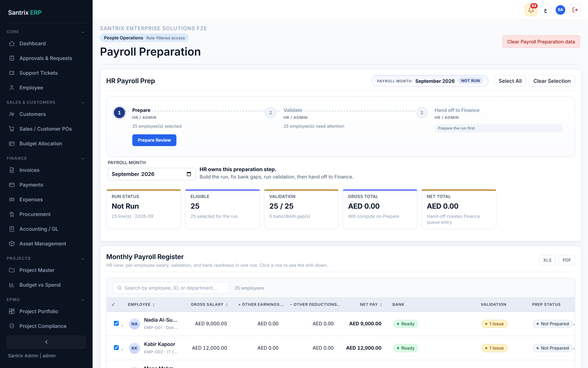Go to Support Tickets
Viewport: 588px width, 368px height.
46,73
